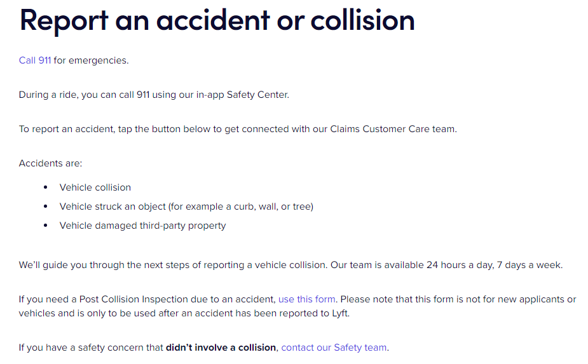Click the bullet dot beside 'Vehicle collision'
588x364 pixels.
coord(46,187)
